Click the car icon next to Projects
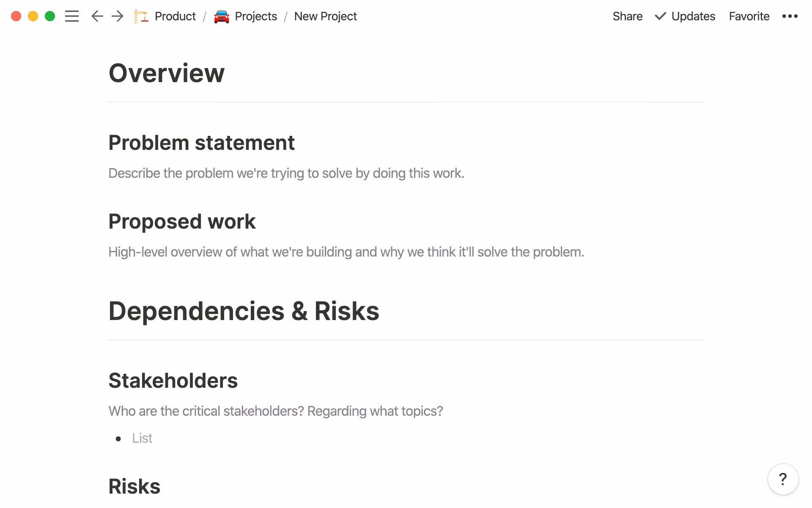This screenshot has height=508, width=812. [x=222, y=16]
